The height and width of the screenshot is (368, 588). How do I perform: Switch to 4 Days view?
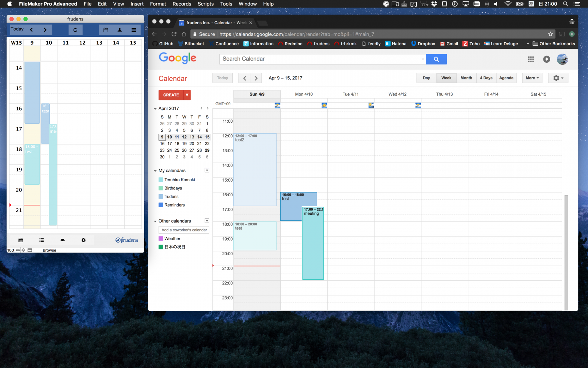pos(486,78)
